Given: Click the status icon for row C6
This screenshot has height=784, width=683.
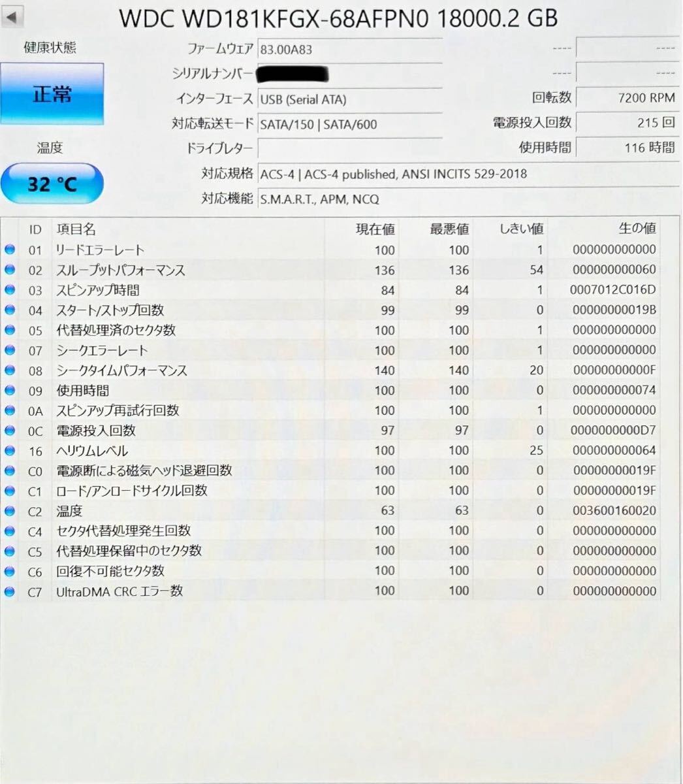Looking at the screenshot, I should [x=9, y=571].
